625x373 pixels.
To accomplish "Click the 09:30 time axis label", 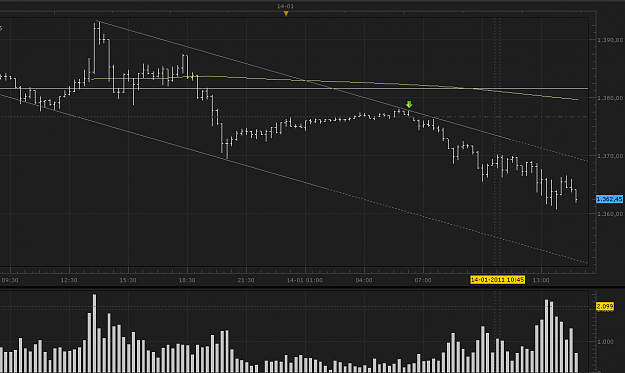I will coord(10,280).
